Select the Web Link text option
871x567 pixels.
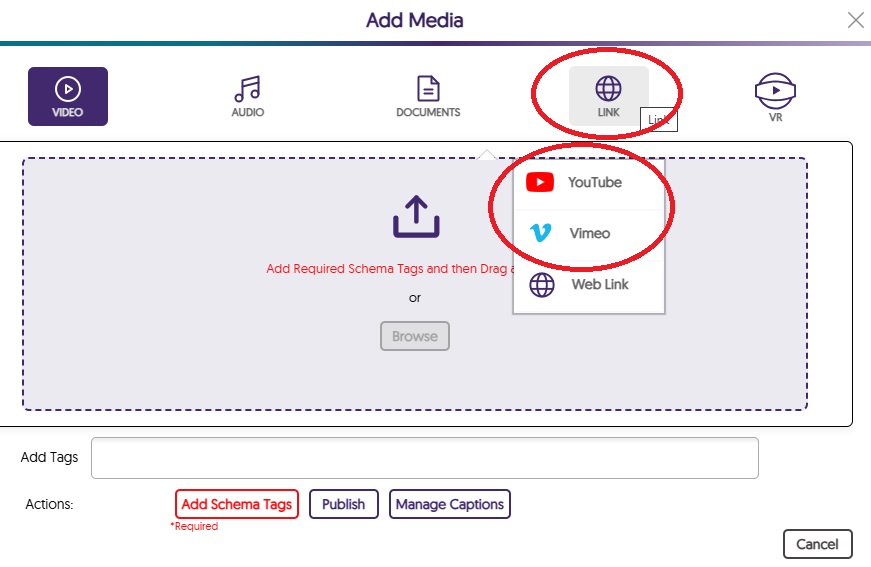click(x=600, y=285)
